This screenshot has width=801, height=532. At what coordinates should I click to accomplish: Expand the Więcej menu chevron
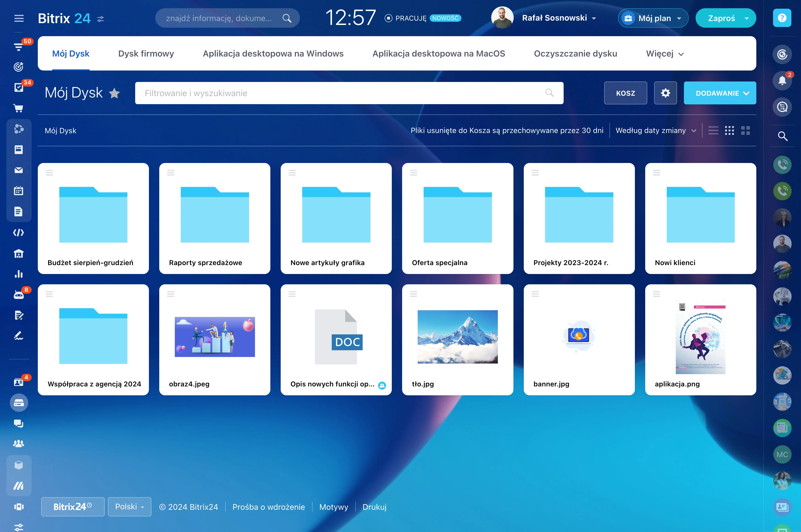click(x=681, y=54)
